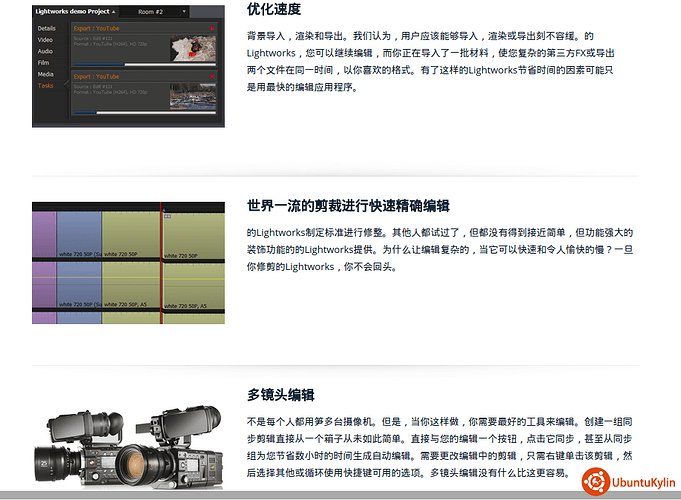
Task: Click the heading 优化速度
Action: click(274, 9)
